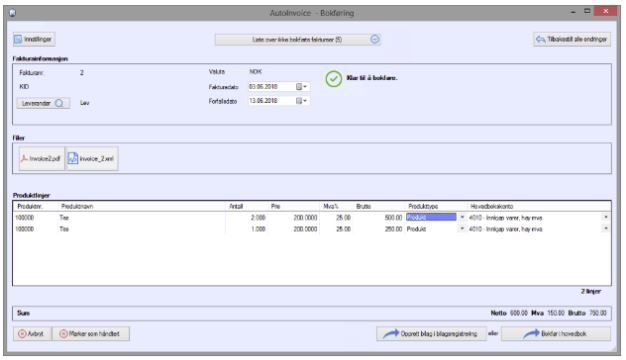Image resolution: width=626 pixels, height=360 pixels.
Task: Open the first row Hovedbokskonto dropdown arrow
Action: [606, 217]
